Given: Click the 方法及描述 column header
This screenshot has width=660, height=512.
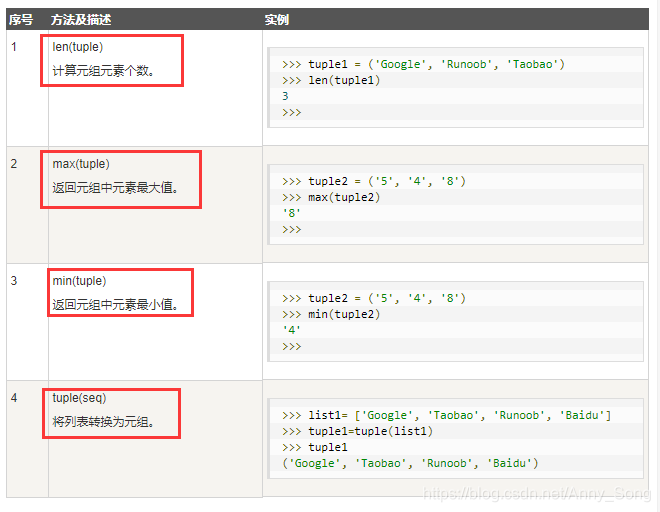Looking at the screenshot, I should (x=81, y=19).
